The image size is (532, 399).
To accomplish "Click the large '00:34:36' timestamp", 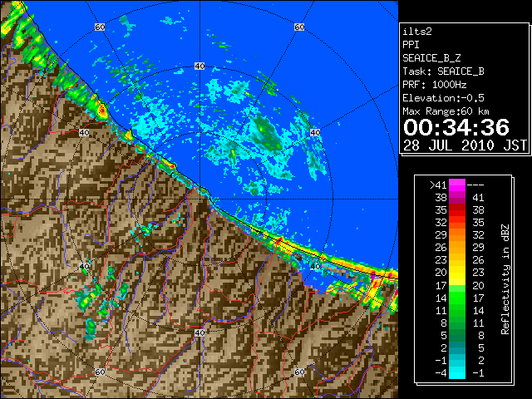I will [x=456, y=127].
